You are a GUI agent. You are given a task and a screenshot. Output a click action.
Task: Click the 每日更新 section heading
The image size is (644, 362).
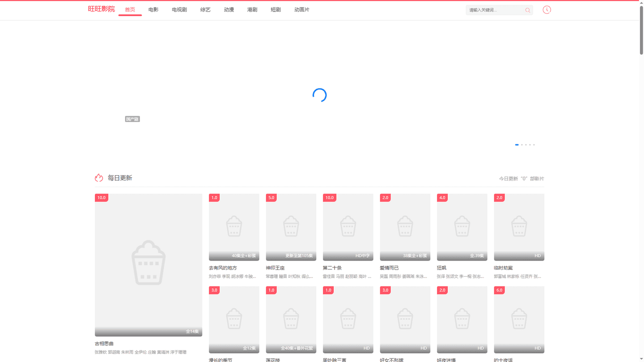120,178
